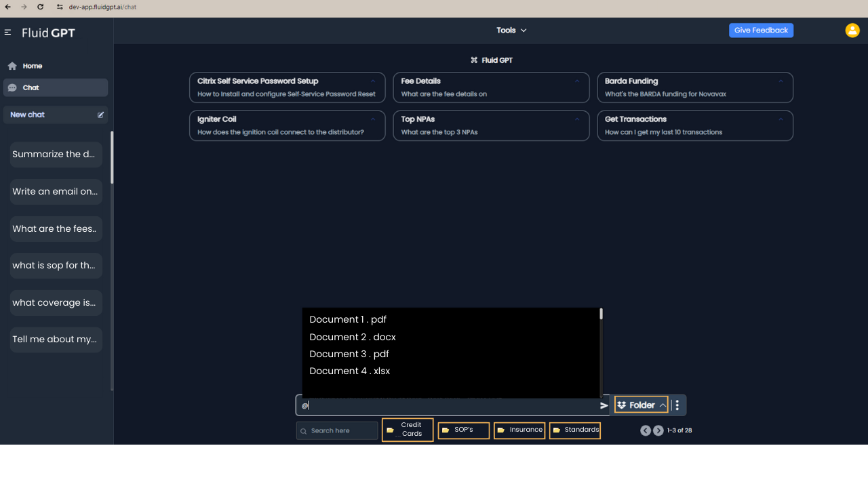Open the three-dot more options menu

(677, 405)
